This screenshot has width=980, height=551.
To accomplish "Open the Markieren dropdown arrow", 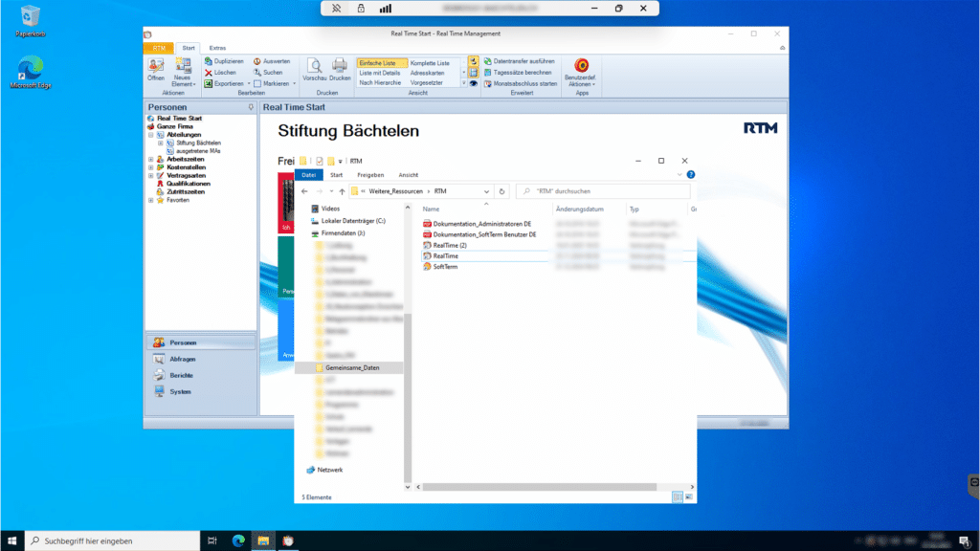I will pyautogui.click(x=295, y=84).
